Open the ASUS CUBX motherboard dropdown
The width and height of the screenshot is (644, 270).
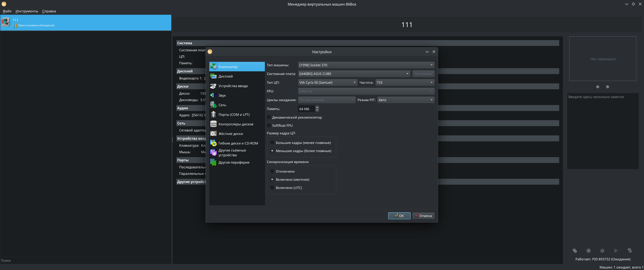pyautogui.click(x=354, y=74)
